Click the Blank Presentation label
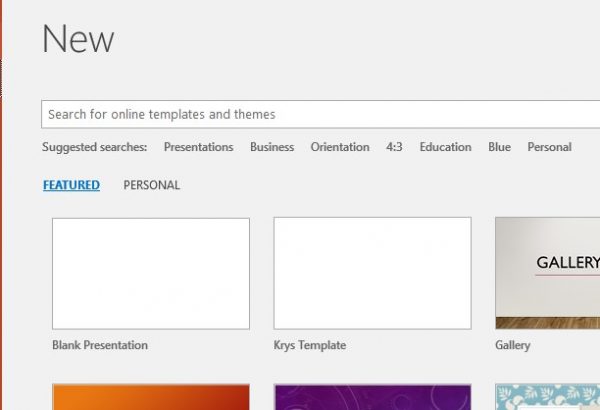This screenshot has width=600, height=410. tap(100, 345)
